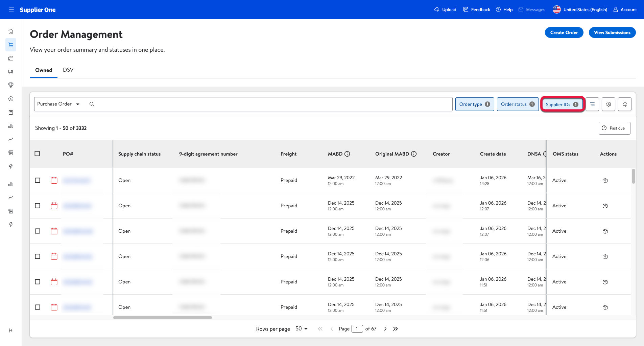The width and height of the screenshot is (644, 346).
Task: Open the hamburger navigation menu
Action: pyautogui.click(x=11, y=9)
